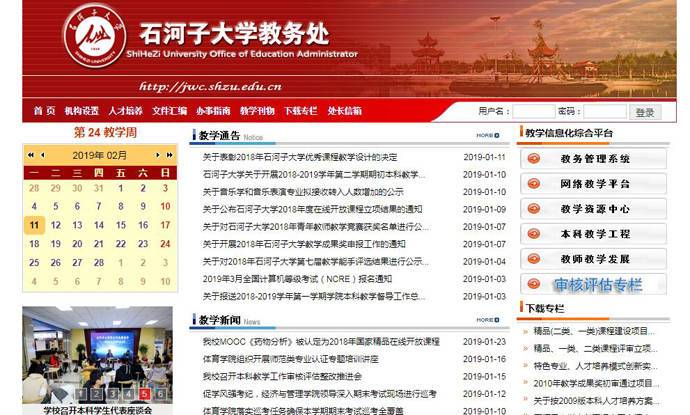
Task: Advance calendar to next month
Action: click(158, 155)
